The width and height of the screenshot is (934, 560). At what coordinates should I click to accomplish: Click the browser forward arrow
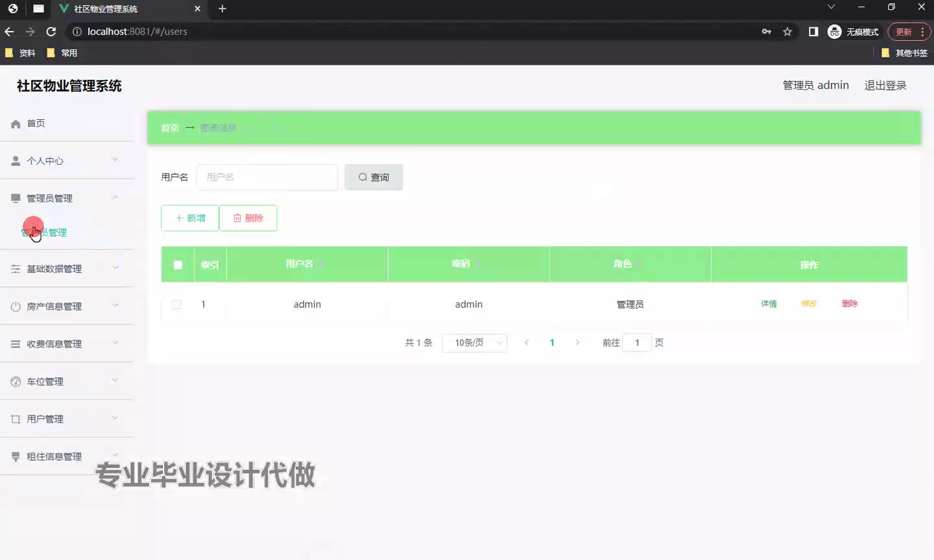pyautogui.click(x=30, y=31)
